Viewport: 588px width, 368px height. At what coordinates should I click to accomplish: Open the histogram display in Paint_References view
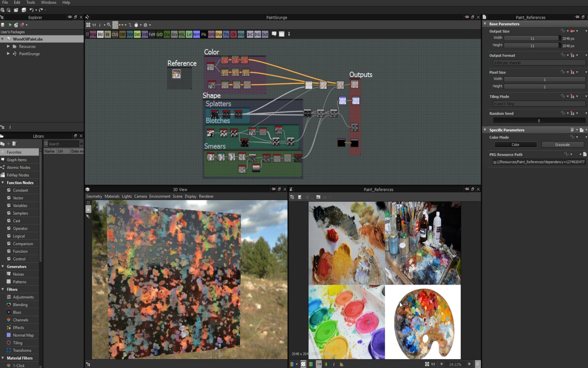[341, 364]
